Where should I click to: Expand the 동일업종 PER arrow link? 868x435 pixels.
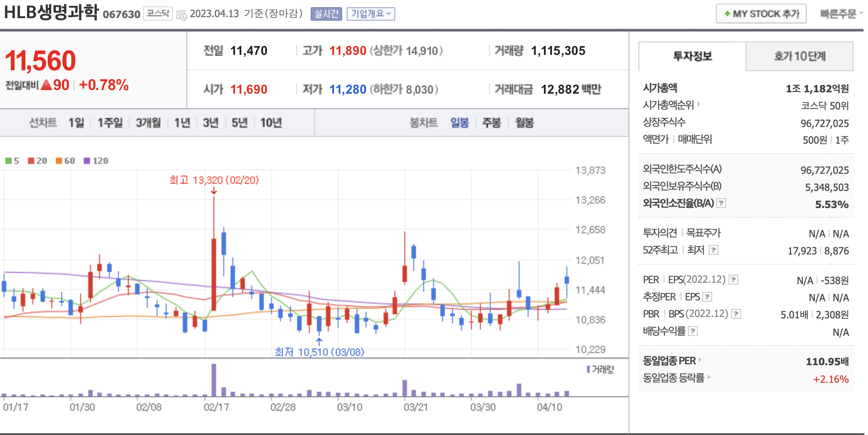click(700, 360)
